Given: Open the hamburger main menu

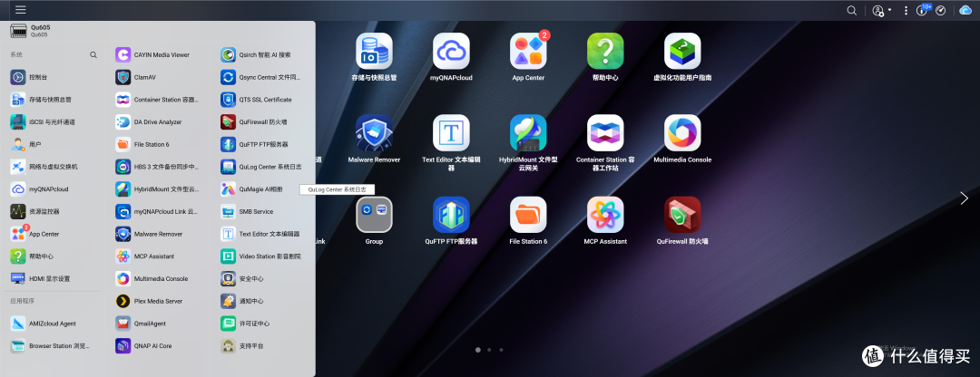Looking at the screenshot, I should click(21, 10).
